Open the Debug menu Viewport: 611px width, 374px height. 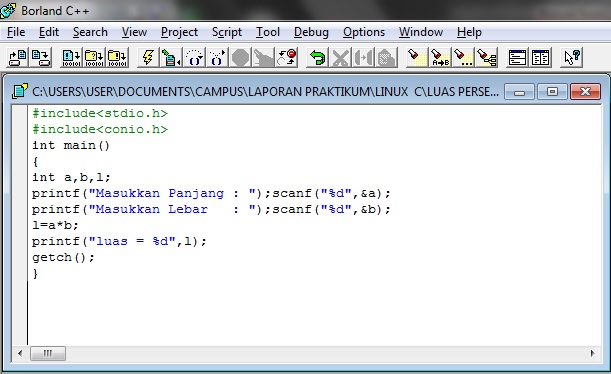tap(311, 32)
